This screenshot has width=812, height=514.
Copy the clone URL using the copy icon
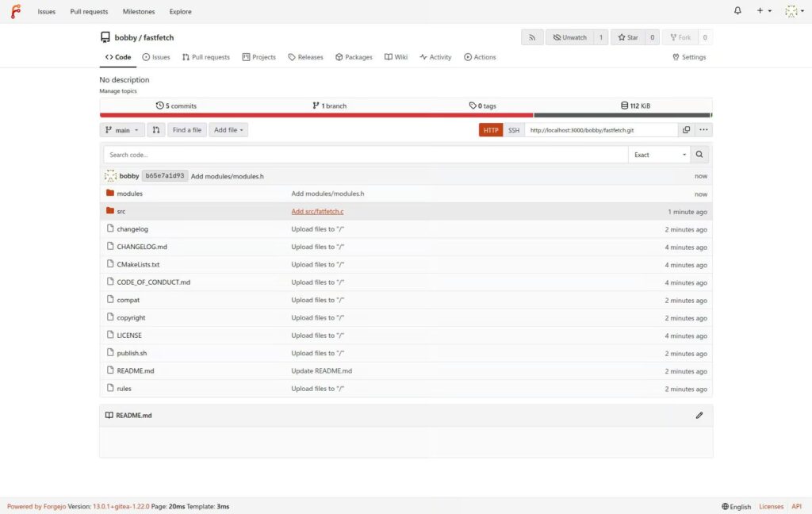pyautogui.click(x=685, y=128)
